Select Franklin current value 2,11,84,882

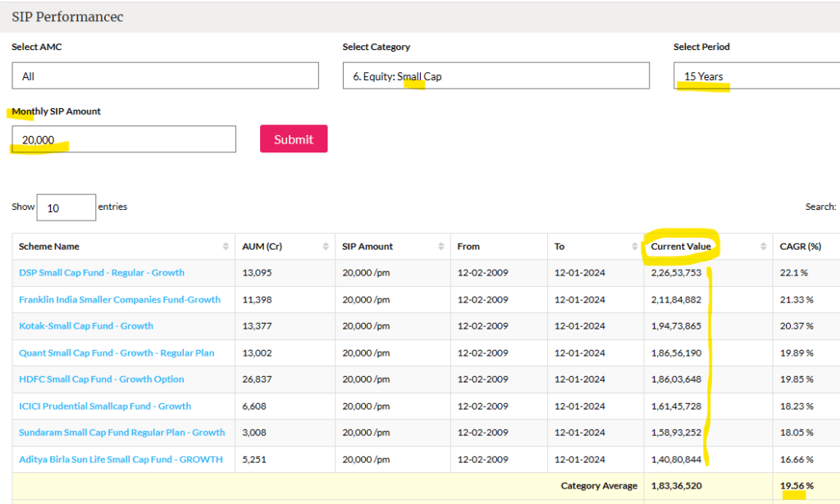click(x=676, y=300)
